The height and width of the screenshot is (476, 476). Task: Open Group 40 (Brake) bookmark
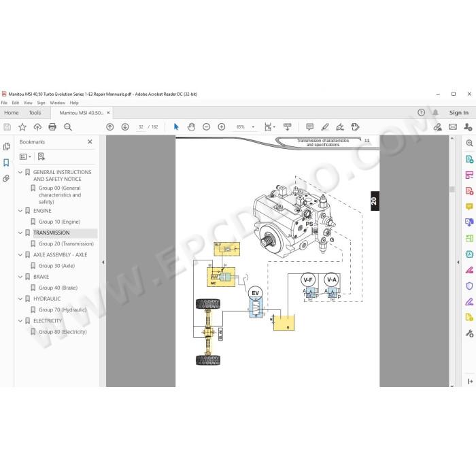click(x=58, y=288)
